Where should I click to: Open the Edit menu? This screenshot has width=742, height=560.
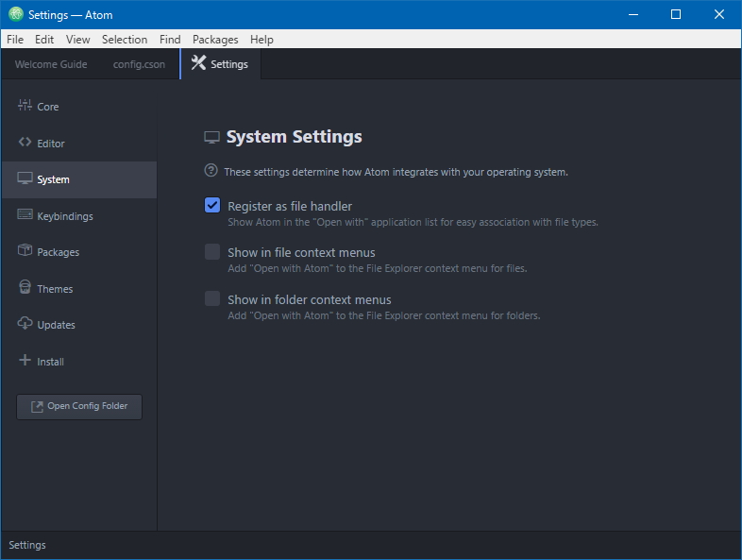pos(44,40)
